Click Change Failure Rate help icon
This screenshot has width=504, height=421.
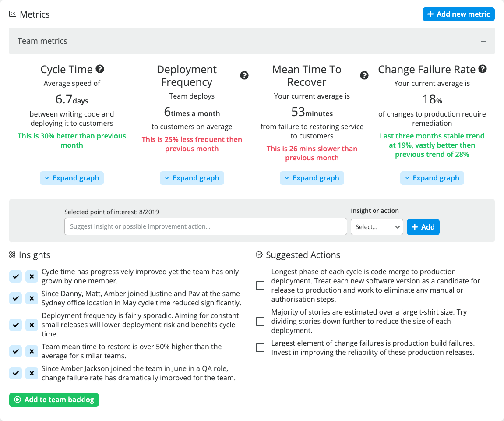click(x=483, y=68)
